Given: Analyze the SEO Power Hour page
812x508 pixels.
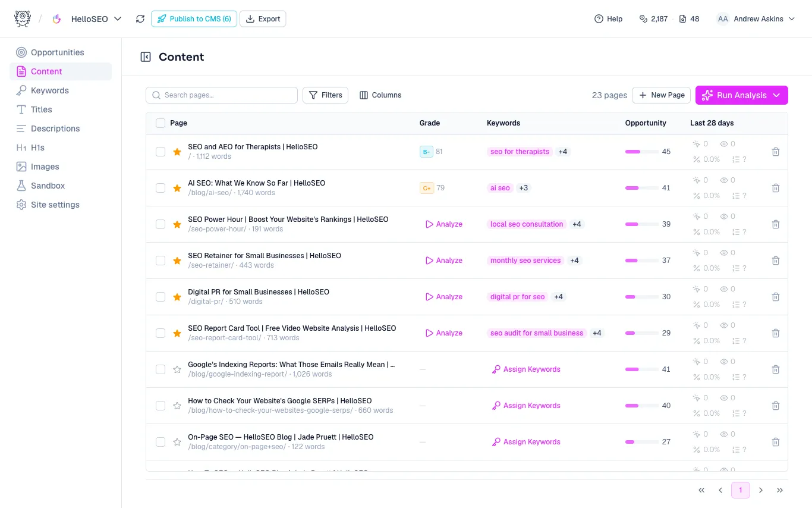Looking at the screenshot, I should coord(444,224).
